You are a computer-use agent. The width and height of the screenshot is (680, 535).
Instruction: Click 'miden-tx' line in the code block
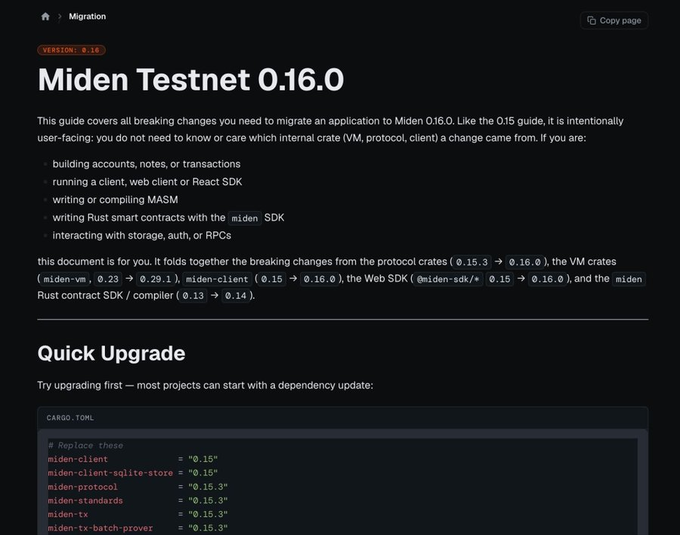[x=68, y=514]
